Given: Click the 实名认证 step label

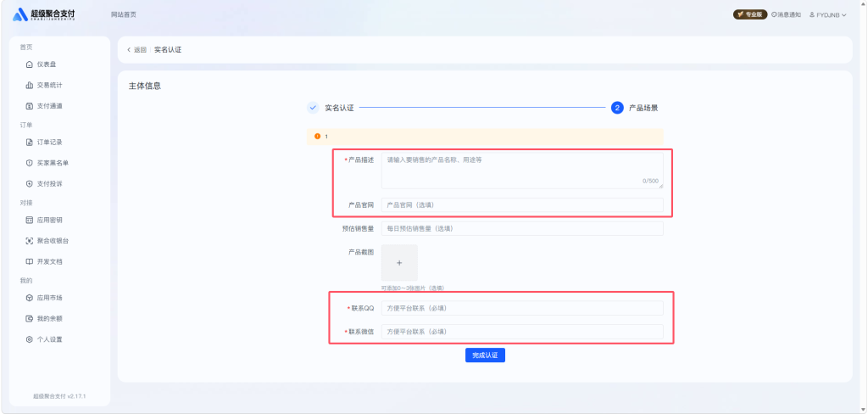Looking at the screenshot, I should coord(339,108).
